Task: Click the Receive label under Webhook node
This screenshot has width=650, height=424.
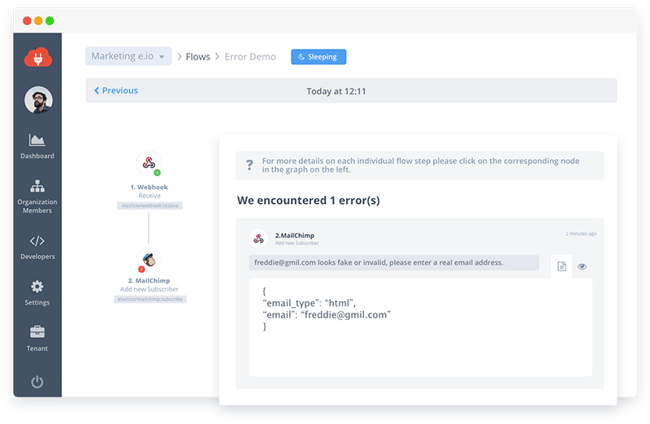Action: coord(149,196)
